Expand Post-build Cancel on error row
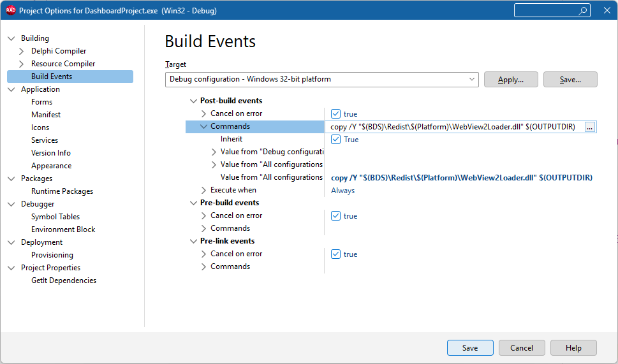This screenshot has width=618, height=364. 203,114
